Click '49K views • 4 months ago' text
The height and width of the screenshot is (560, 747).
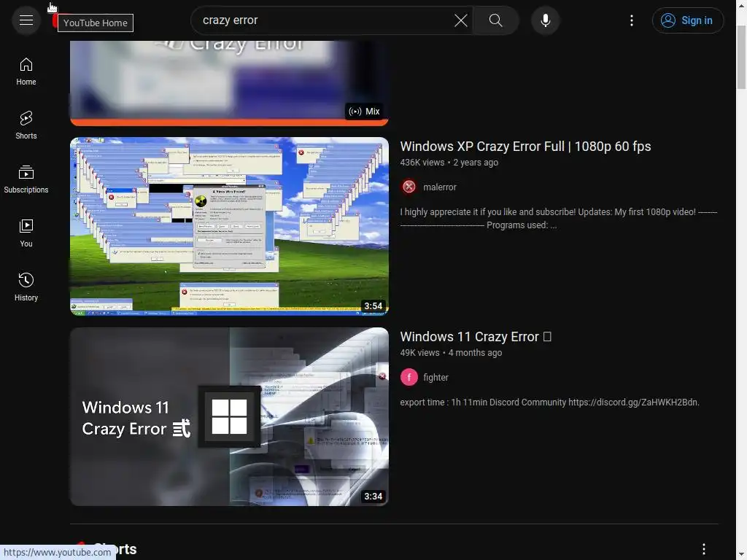click(x=451, y=353)
